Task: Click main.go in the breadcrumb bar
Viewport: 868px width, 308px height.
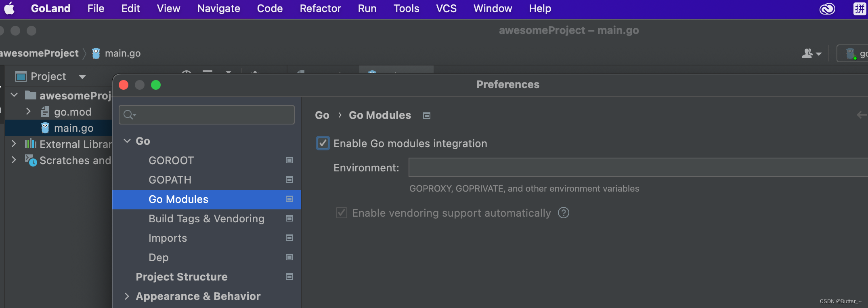Action: (116, 53)
